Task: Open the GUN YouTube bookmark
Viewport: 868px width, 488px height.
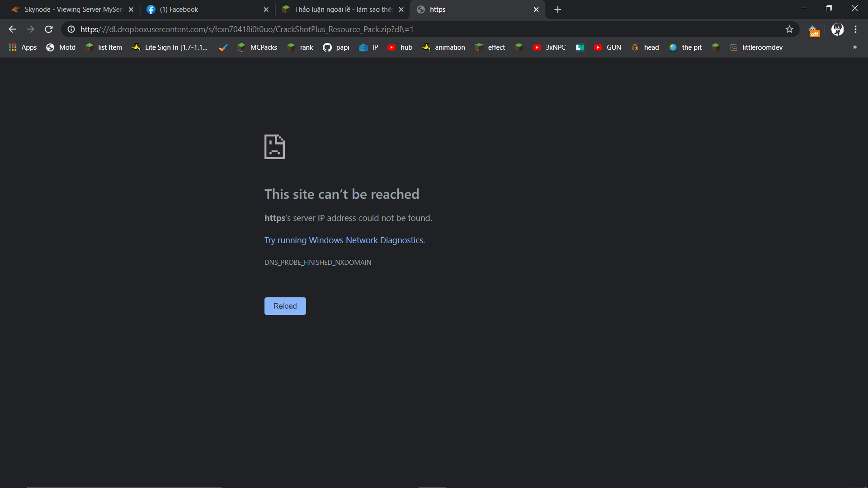Action: click(x=608, y=47)
